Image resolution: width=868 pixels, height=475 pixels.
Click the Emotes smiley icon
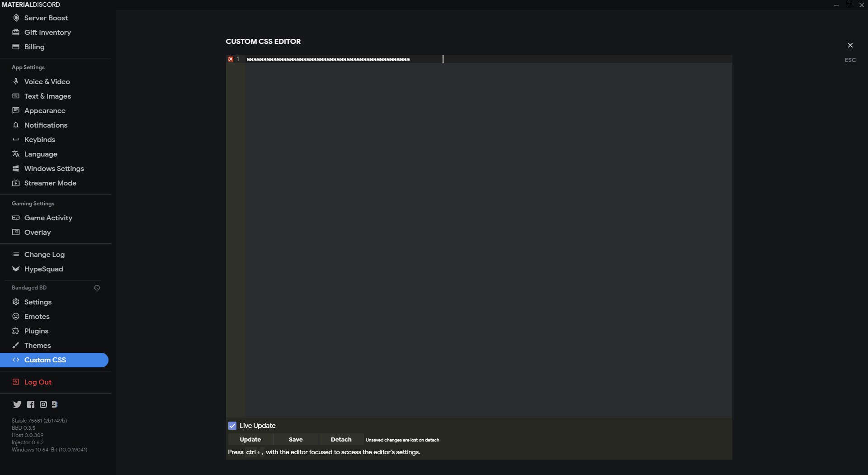16,316
